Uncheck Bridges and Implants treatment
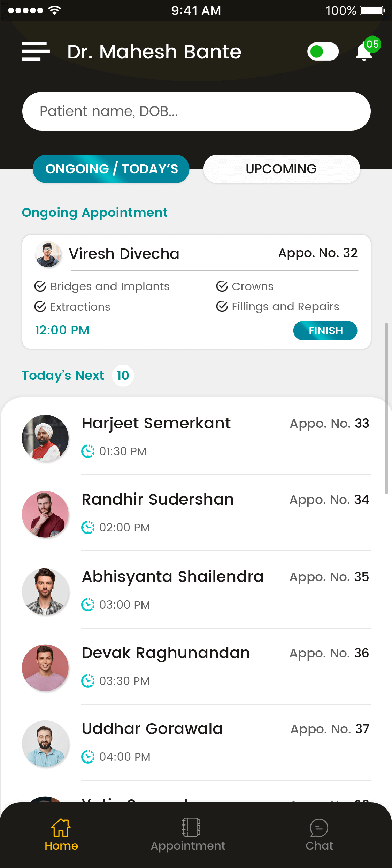 click(40, 286)
